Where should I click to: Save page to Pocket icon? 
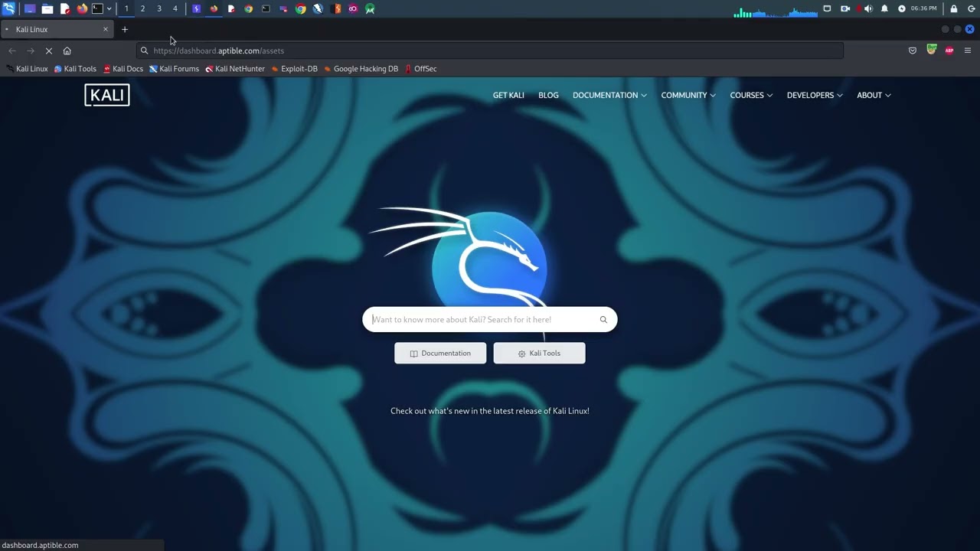pyautogui.click(x=913, y=51)
